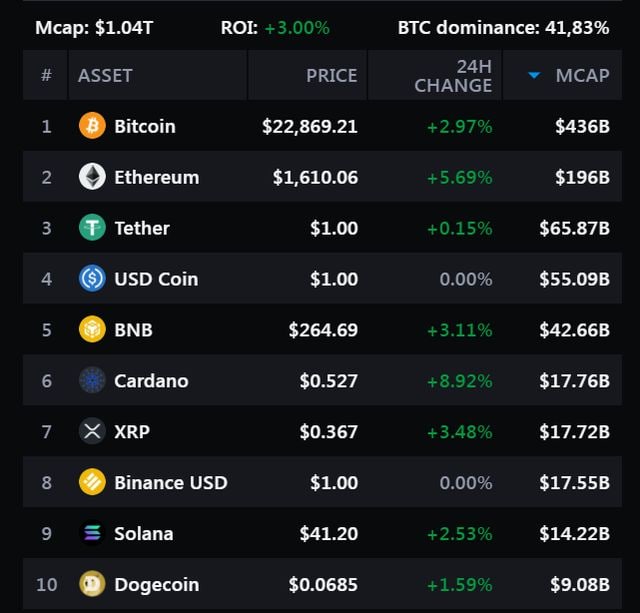Click the Cardano logo icon

[x=92, y=380]
